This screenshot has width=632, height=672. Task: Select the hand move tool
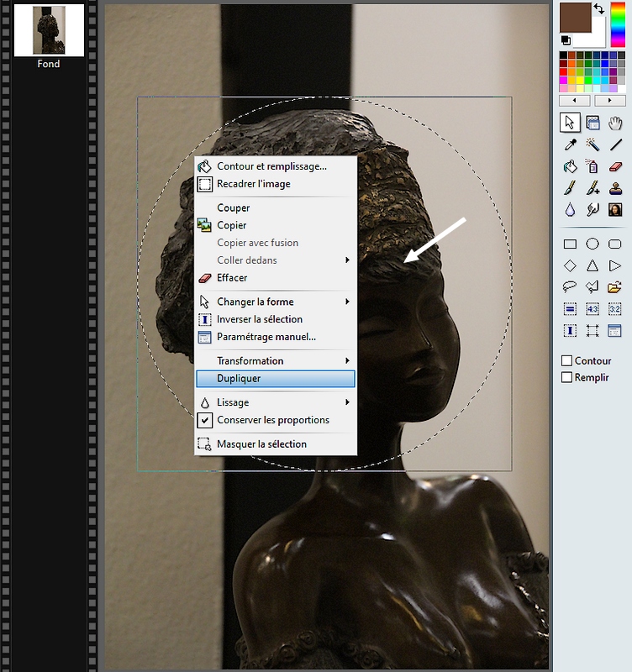click(x=615, y=123)
